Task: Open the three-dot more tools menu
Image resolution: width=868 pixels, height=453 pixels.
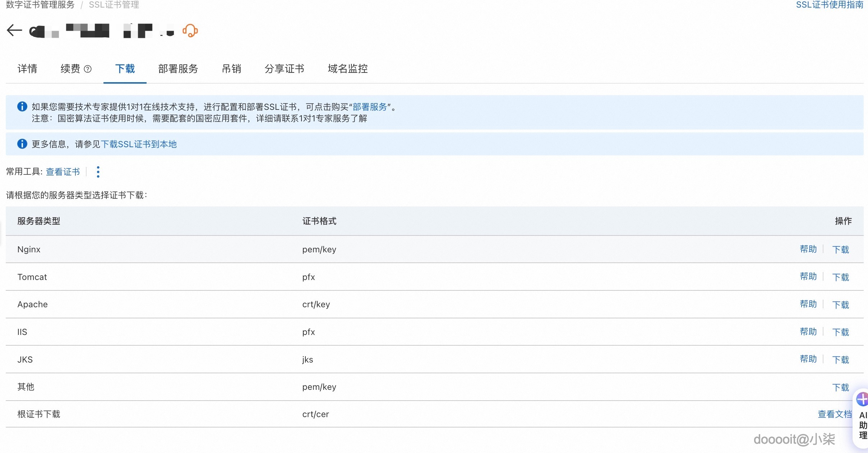Action: [98, 172]
